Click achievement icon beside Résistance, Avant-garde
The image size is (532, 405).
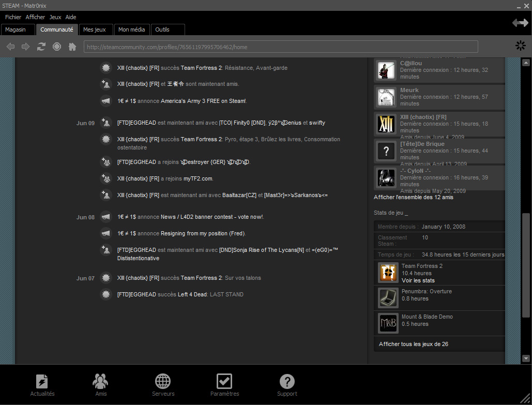click(x=106, y=68)
